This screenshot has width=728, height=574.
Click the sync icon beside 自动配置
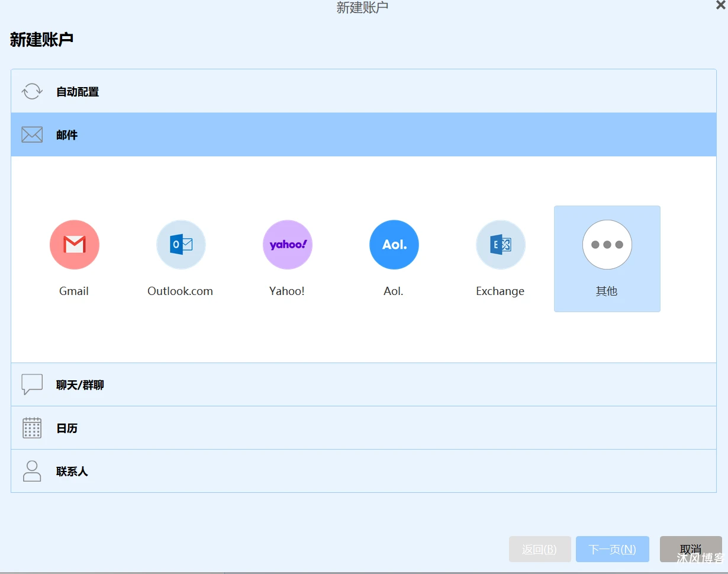point(32,91)
